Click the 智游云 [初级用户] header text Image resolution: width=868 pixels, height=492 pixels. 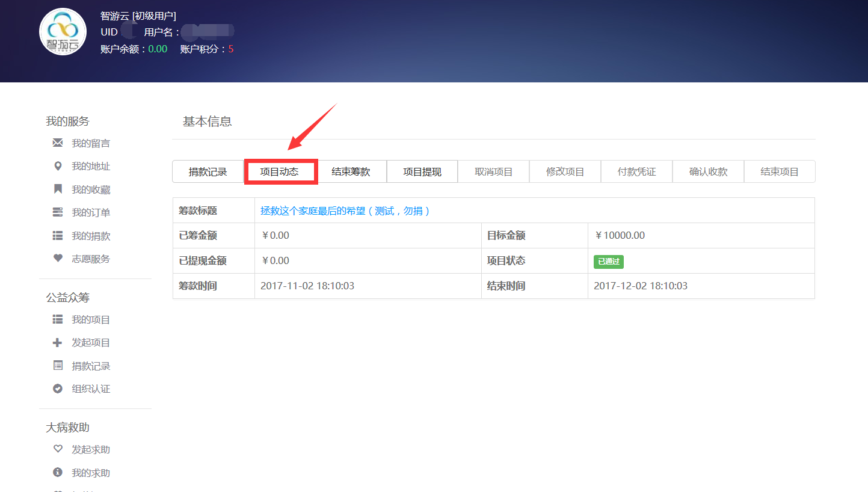coord(138,16)
